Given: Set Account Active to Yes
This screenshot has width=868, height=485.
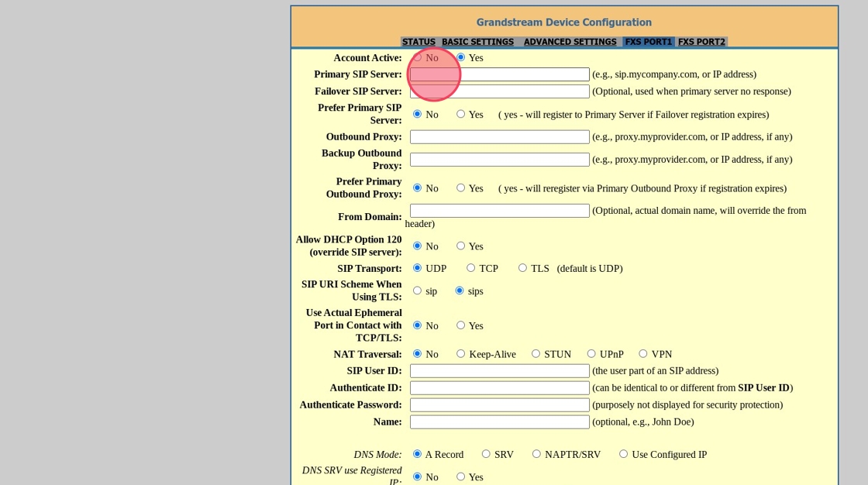Looking at the screenshot, I should pos(460,57).
